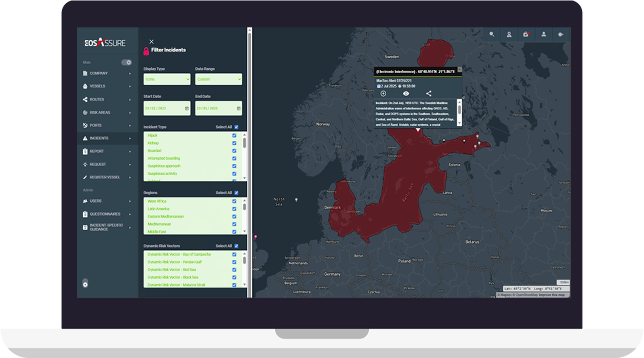Click the Incident Type list scrollbar
The width and height of the screenshot is (644, 358).
244,143
